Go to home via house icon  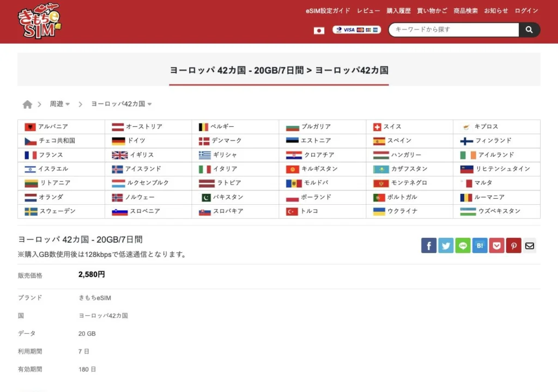[x=27, y=104]
